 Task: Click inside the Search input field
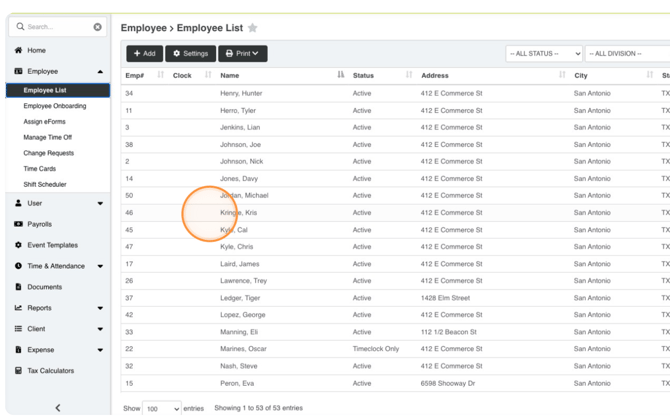tap(58, 27)
